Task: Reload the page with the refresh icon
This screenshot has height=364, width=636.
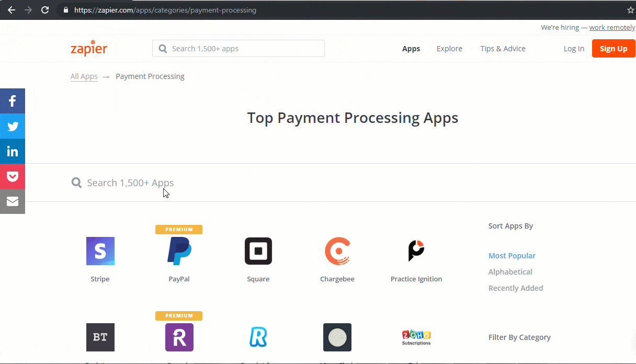Action: (45, 10)
